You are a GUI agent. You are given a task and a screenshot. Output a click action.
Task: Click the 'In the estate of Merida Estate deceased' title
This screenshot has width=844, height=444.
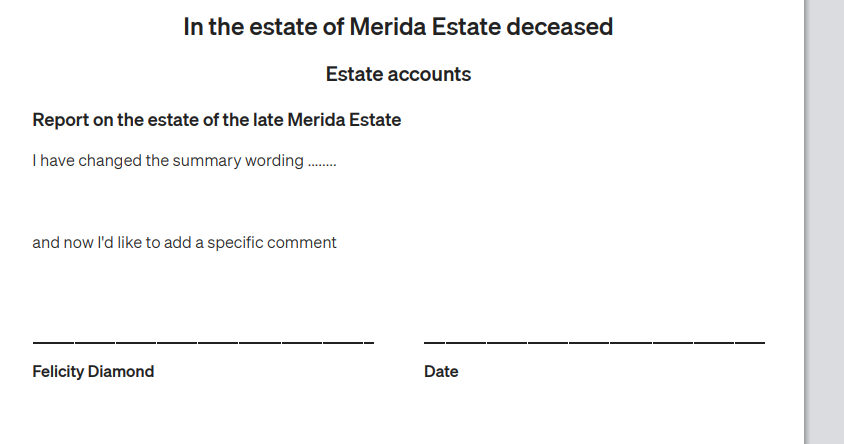(x=398, y=27)
